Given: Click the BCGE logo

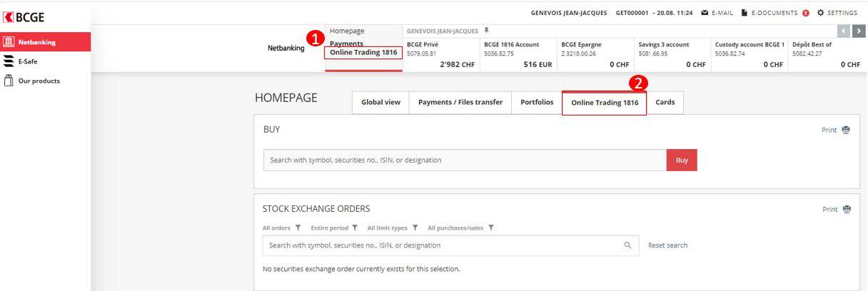Looking at the screenshot, I should (24, 17).
